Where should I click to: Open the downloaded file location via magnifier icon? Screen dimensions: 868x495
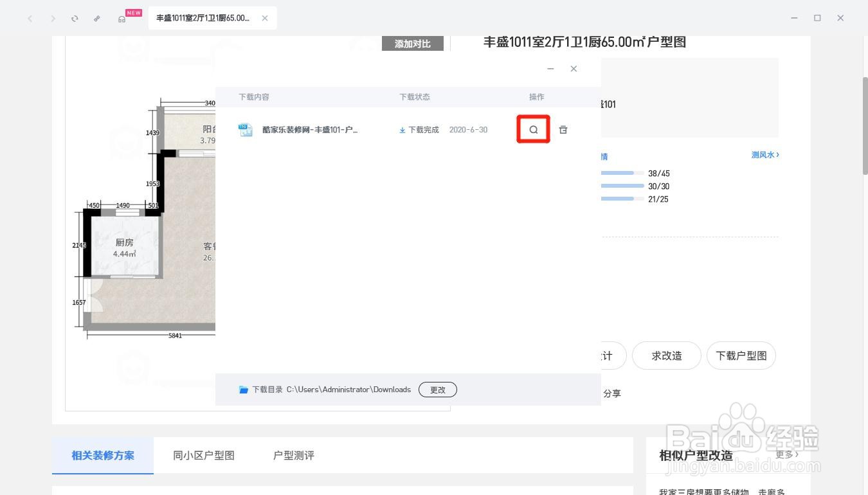pyautogui.click(x=534, y=129)
